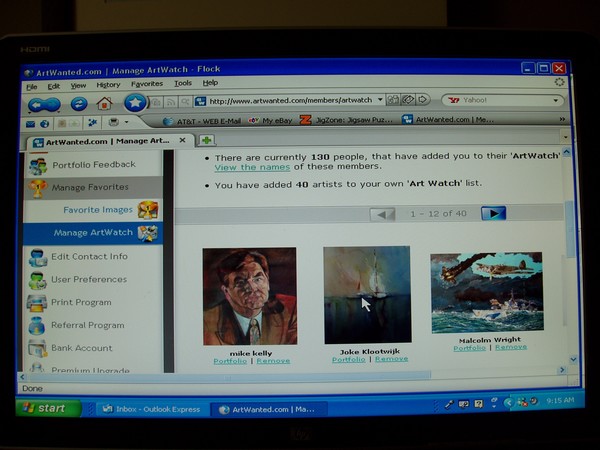This screenshot has width=600, height=450.
Task: Click the Yahoo search engine icon
Action: pos(454,100)
